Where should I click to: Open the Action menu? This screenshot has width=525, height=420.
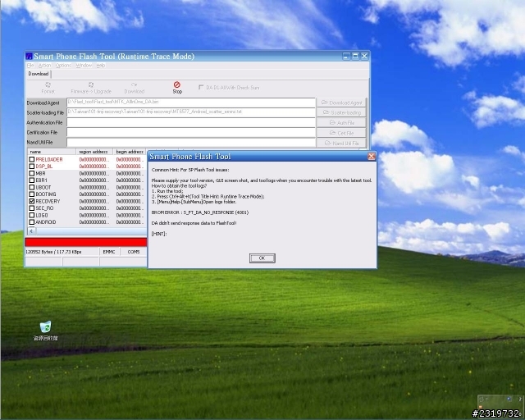tap(44, 66)
